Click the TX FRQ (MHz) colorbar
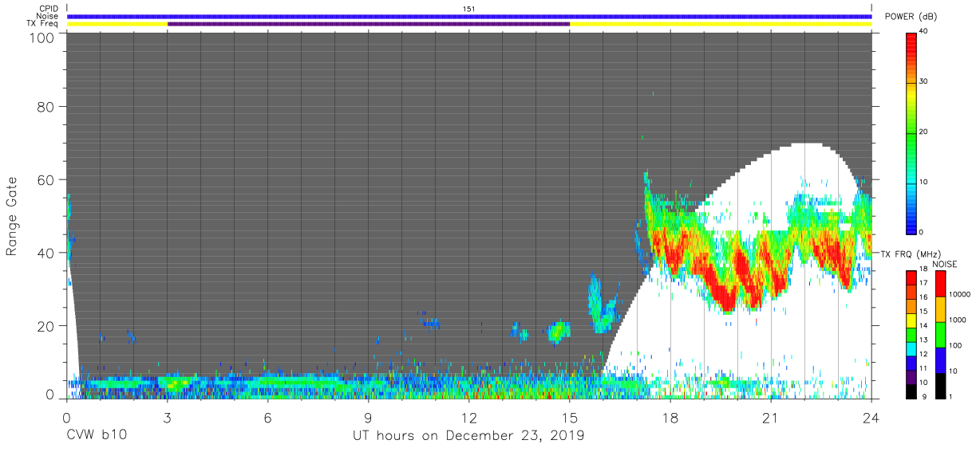This screenshot has height=452, width=980. (911, 335)
